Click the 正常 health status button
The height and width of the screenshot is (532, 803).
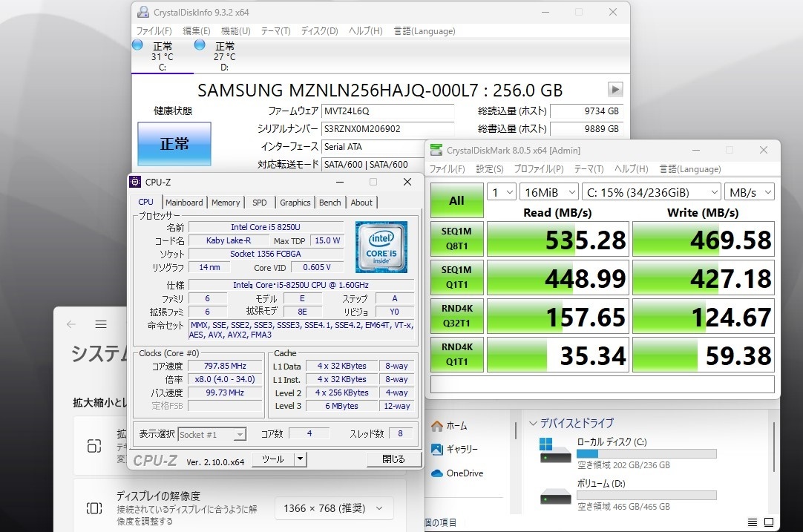(x=174, y=144)
